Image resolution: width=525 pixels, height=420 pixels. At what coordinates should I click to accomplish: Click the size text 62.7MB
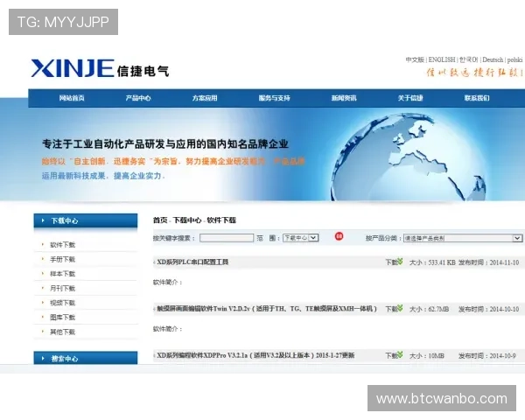tap(438, 309)
